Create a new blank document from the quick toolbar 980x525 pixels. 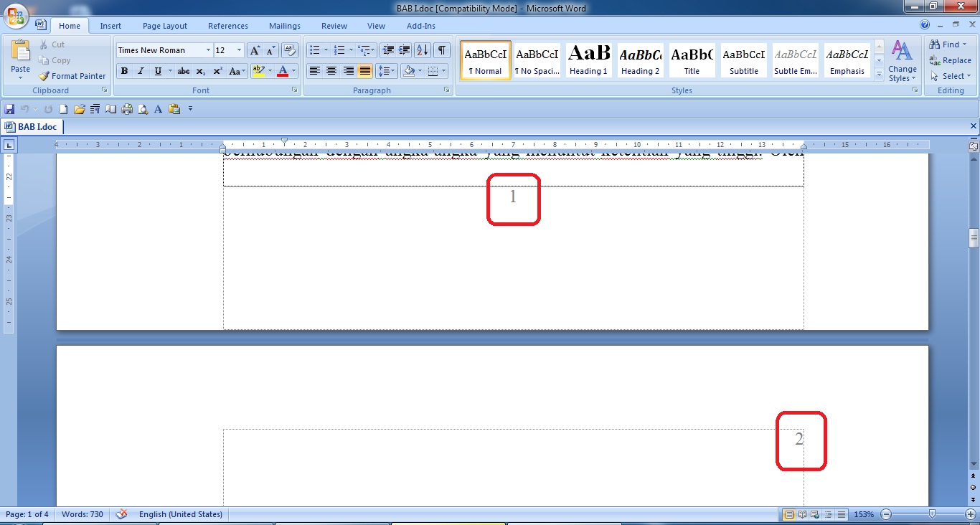[x=63, y=109]
